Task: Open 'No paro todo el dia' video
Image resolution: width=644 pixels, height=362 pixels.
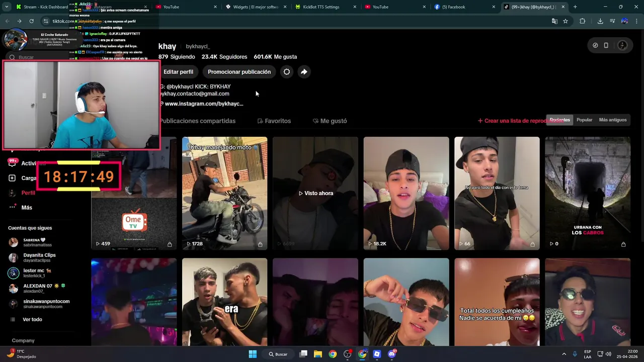Action: (x=497, y=193)
